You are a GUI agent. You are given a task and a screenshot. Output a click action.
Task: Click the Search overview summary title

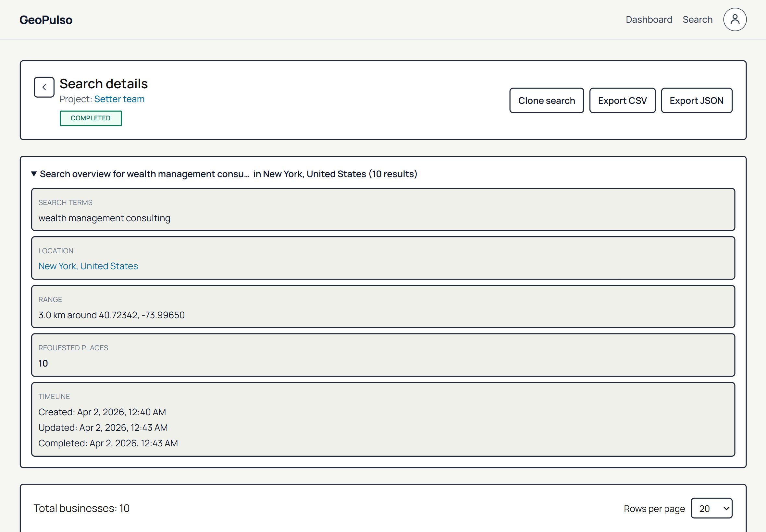229,174
